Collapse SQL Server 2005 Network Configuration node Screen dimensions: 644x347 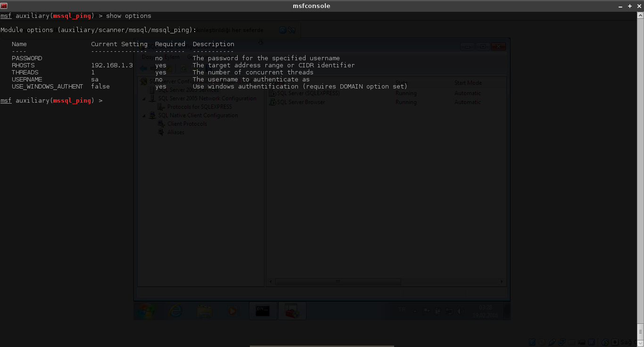(144, 99)
